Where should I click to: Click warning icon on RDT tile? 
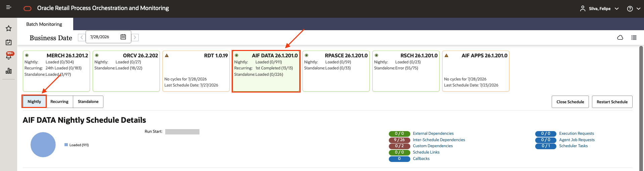click(x=167, y=55)
